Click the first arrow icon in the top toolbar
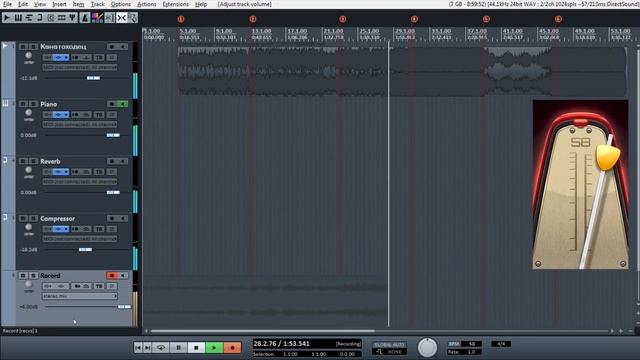Image resolution: width=640 pixels, height=360 pixels. 7,18
